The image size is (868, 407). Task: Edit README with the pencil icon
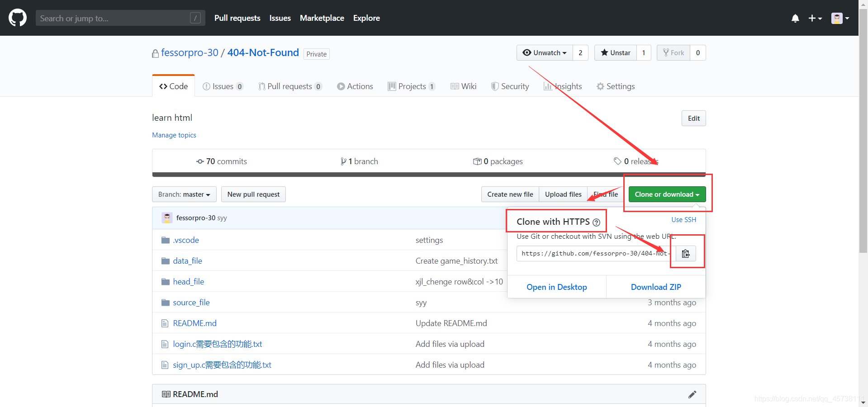coord(692,394)
